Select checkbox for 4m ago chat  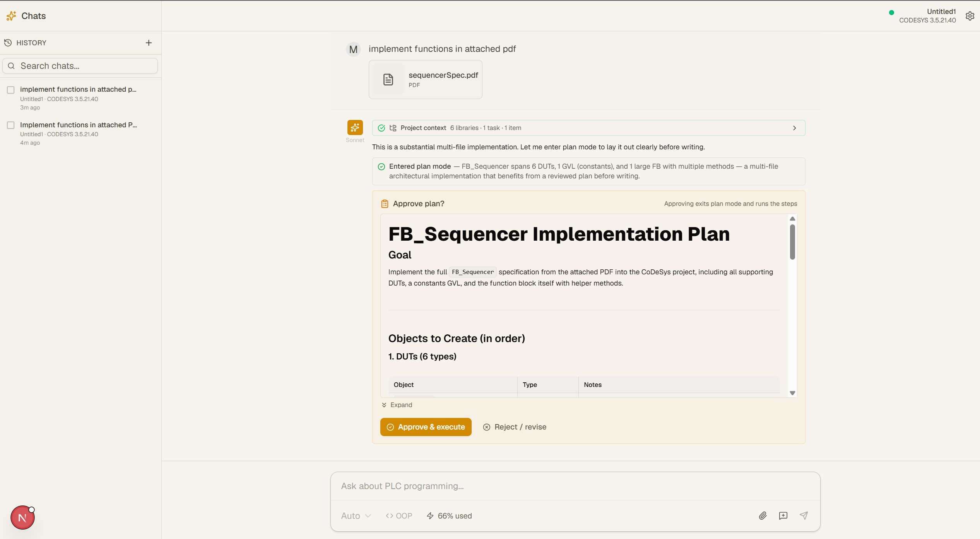click(11, 125)
